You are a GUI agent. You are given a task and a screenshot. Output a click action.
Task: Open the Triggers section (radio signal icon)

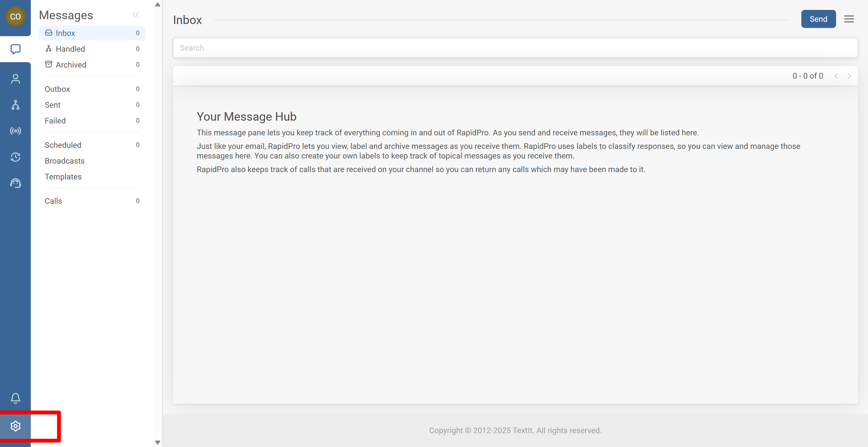[15, 131]
